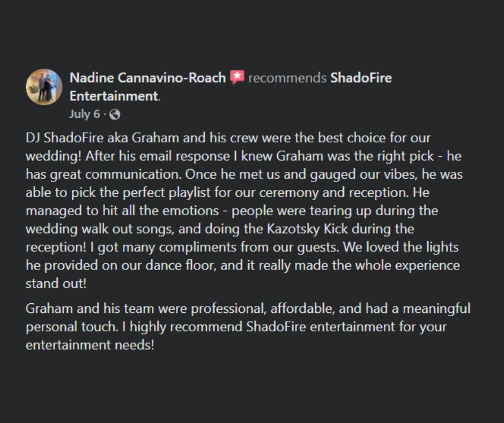Image resolution: width=504 pixels, height=423 pixels.
Task: Click the gray word recommends in the header
Action: point(287,78)
